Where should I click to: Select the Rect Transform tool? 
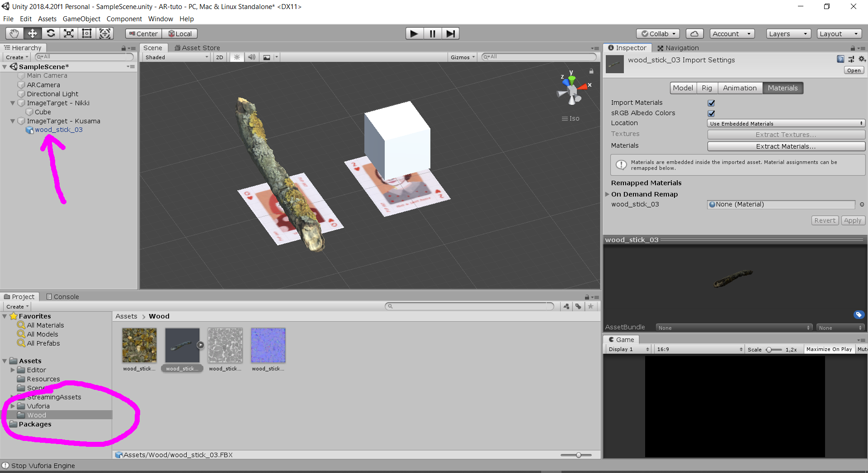click(87, 33)
